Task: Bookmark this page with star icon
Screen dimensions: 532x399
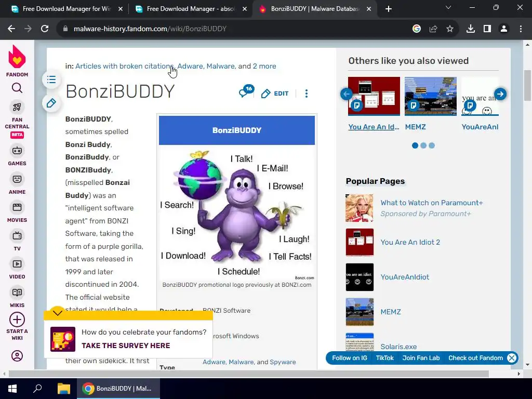Action: coord(450,29)
